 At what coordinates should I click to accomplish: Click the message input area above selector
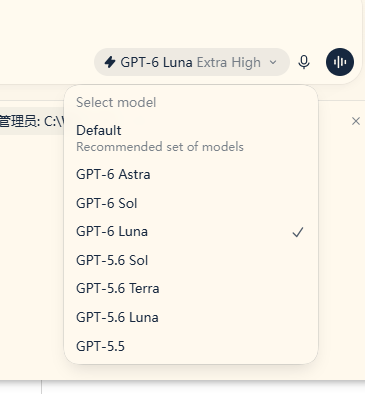[180, 22]
